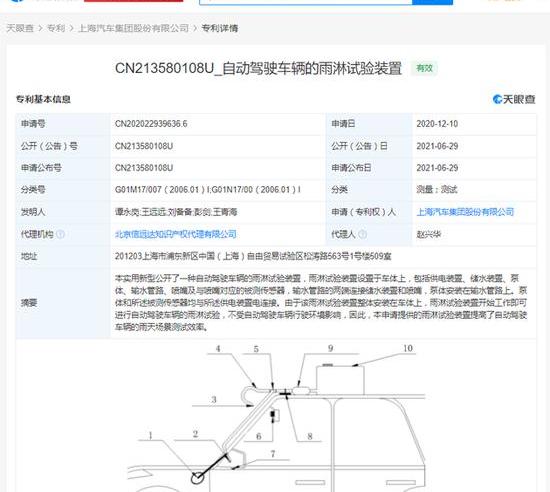550x492 pixels.
Task: Click the chevron before 专利详情
Action: [195, 28]
